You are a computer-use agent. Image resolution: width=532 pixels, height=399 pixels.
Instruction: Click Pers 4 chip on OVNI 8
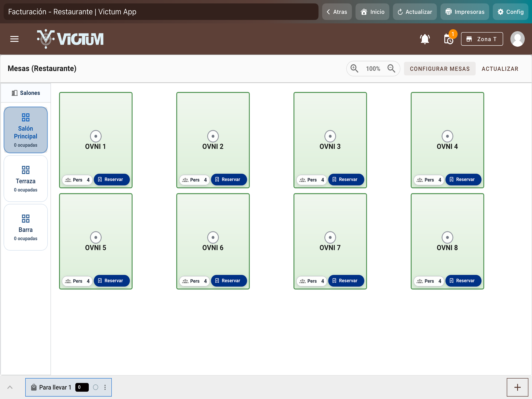429,281
